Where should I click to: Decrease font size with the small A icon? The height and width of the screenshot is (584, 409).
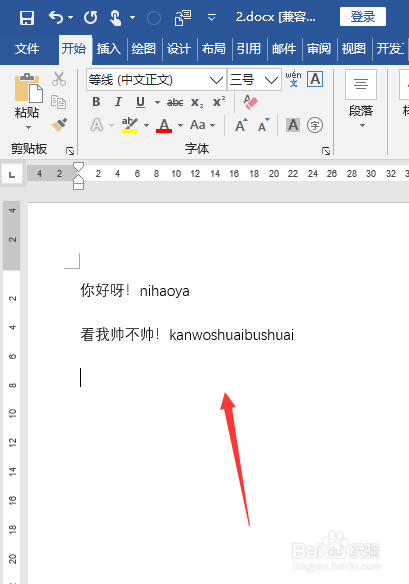(264, 125)
